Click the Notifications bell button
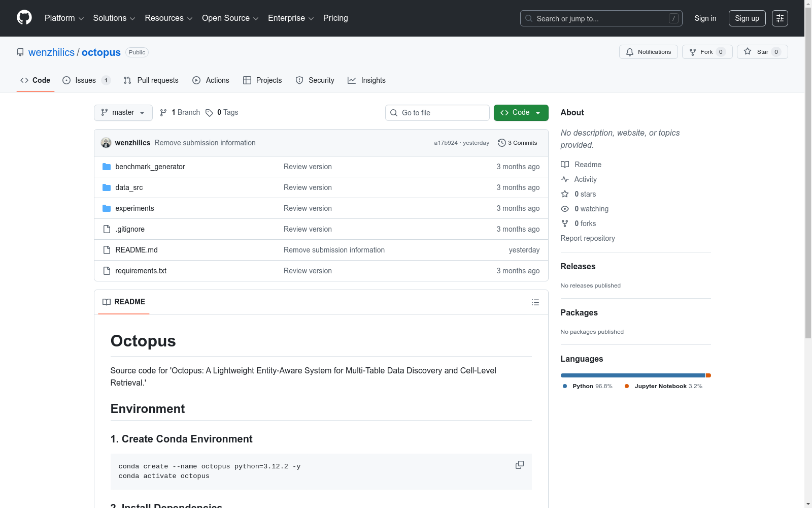This screenshot has width=812, height=508. coord(649,52)
